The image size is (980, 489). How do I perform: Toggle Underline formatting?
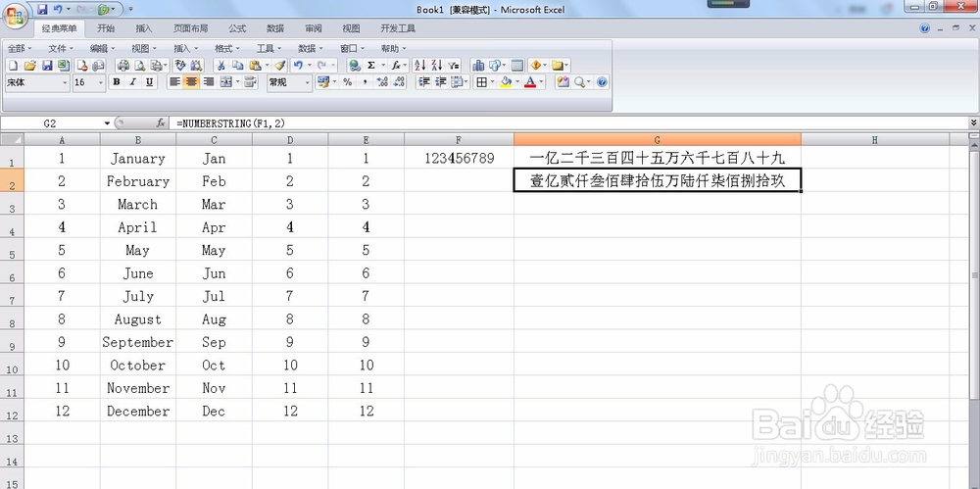pos(149,82)
